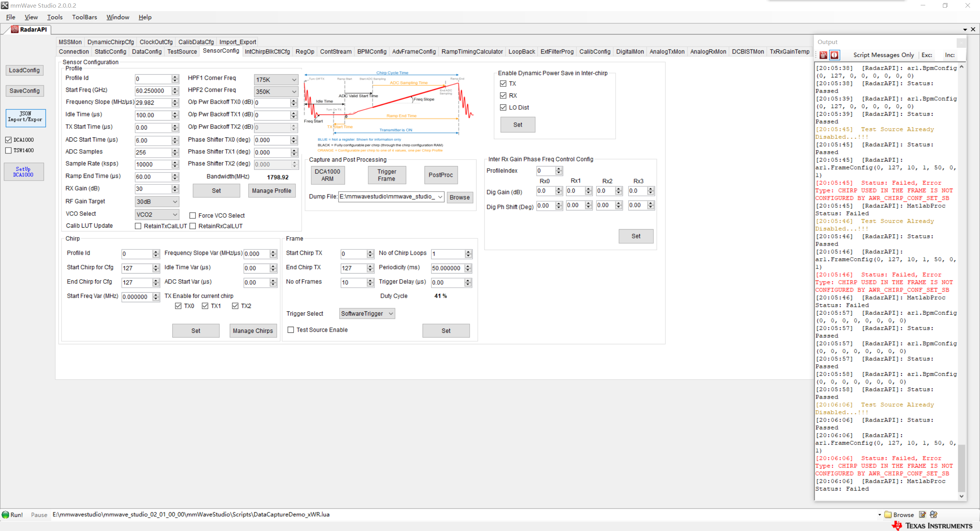Increase the Profile Id spinner in Profile
The height and width of the screenshot is (531, 980).
(175, 77)
